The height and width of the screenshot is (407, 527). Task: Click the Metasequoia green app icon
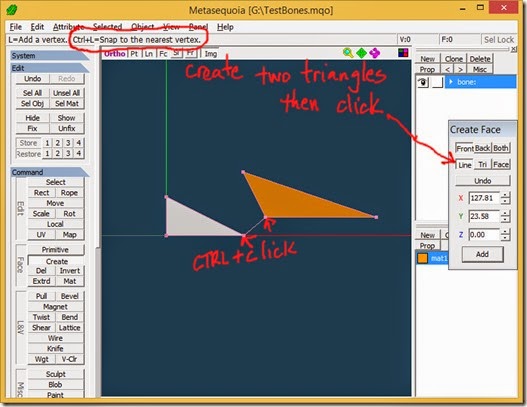(12, 10)
